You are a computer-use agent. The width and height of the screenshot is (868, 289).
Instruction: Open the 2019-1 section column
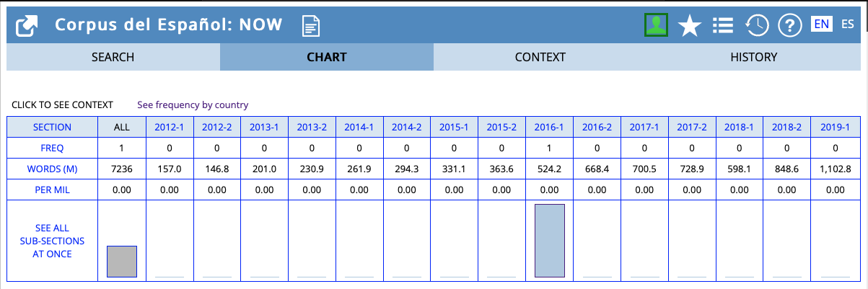[836, 127]
